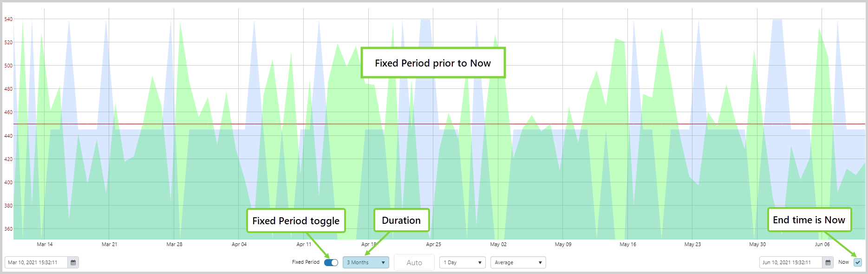Open the 1 Day interval dropdown
The image size is (868, 274).
463,262
